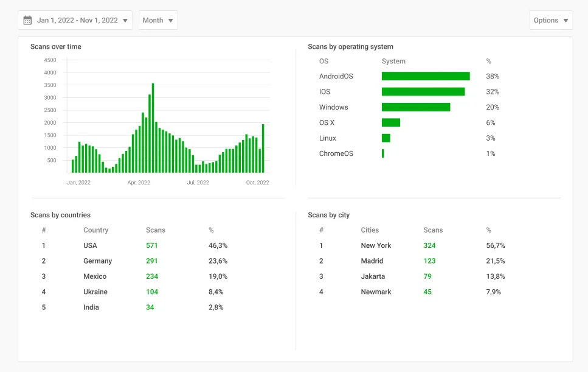This screenshot has width=588, height=372.
Task: Click the calendar icon in date picker
Action: click(x=27, y=20)
